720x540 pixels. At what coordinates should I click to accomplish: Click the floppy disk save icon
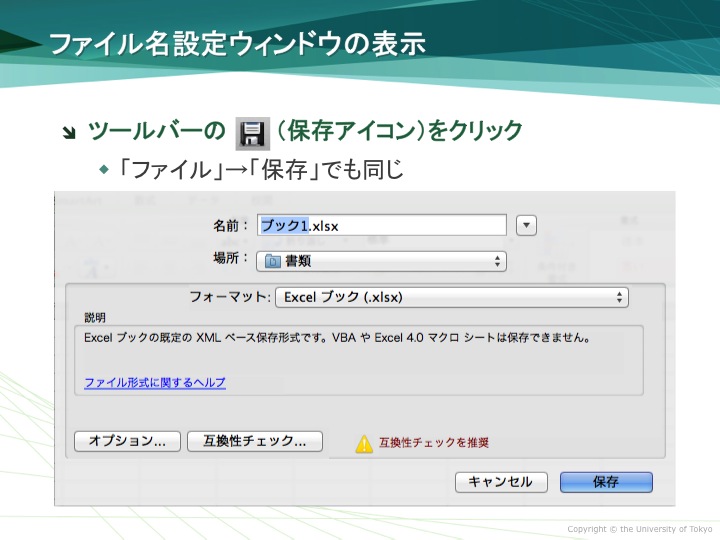coord(253,134)
